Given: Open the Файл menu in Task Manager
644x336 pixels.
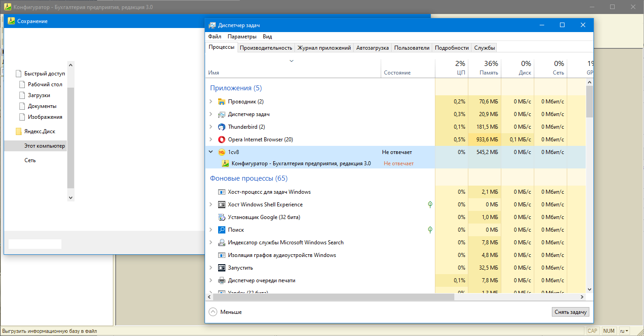Looking at the screenshot, I should pos(215,37).
